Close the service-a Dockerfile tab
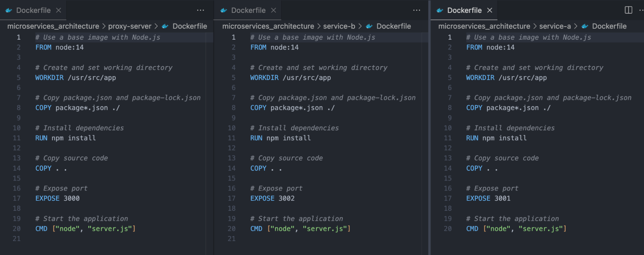The image size is (644, 255). (x=490, y=10)
